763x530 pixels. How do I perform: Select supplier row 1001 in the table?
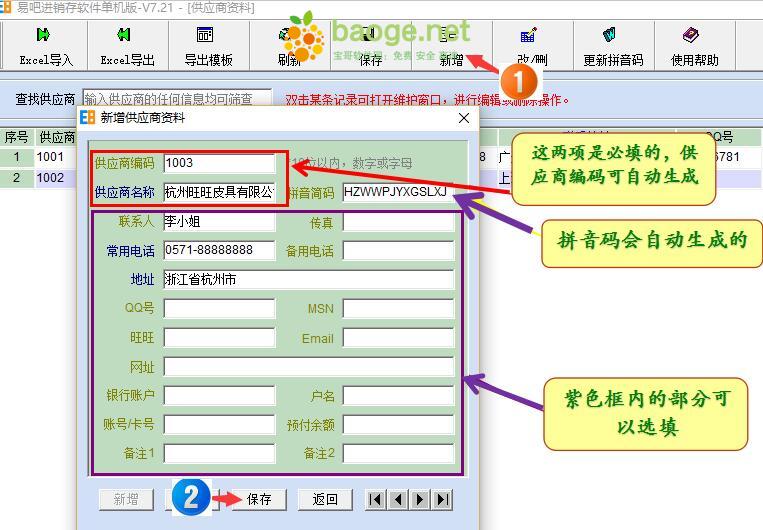coord(50,157)
